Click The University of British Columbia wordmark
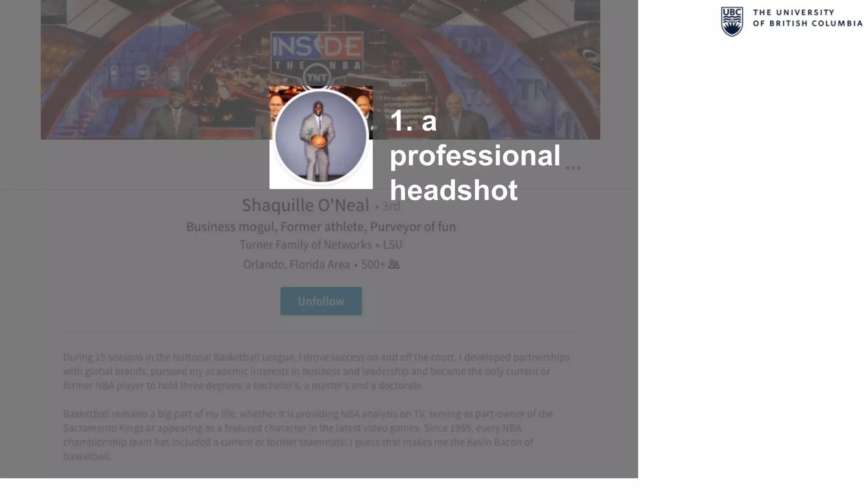The width and height of the screenshot is (868, 488). [807, 18]
